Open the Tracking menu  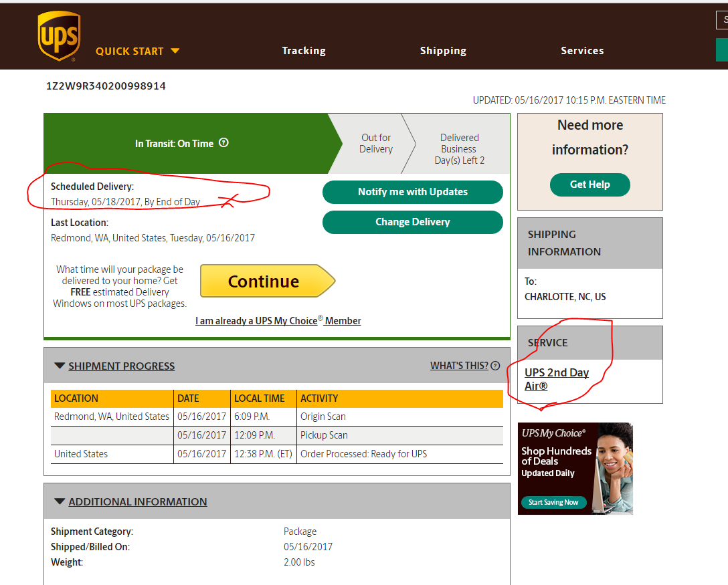point(304,51)
